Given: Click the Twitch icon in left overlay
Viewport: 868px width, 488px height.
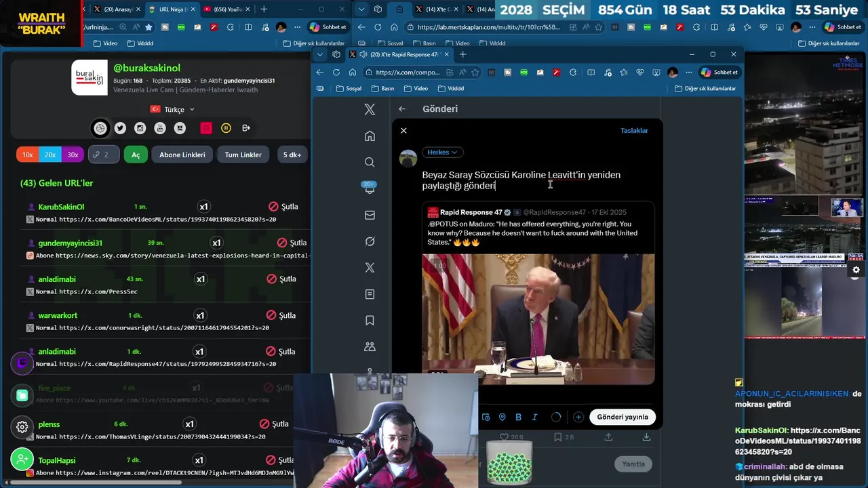Looking at the screenshot, I should coord(22,363).
